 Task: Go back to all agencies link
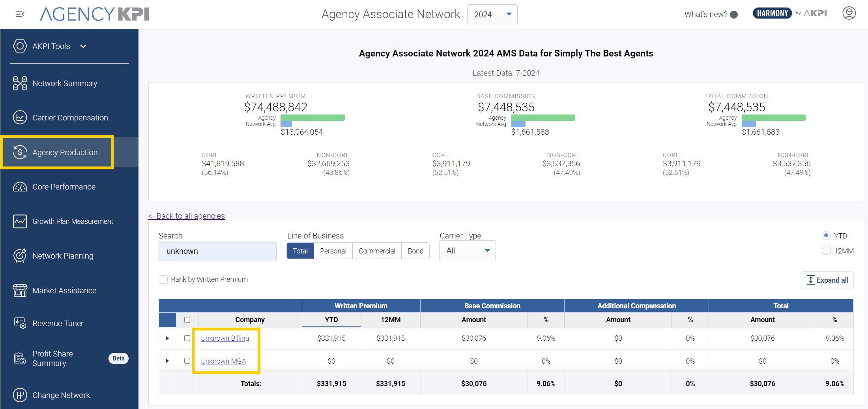coord(187,216)
